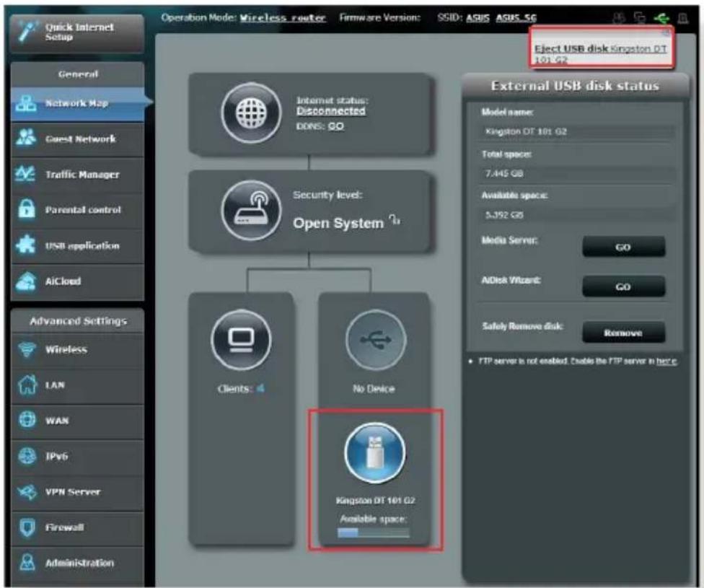This screenshot has width=704, height=588.
Task: Click the USB application puzzle icon
Action: coord(26,245)
